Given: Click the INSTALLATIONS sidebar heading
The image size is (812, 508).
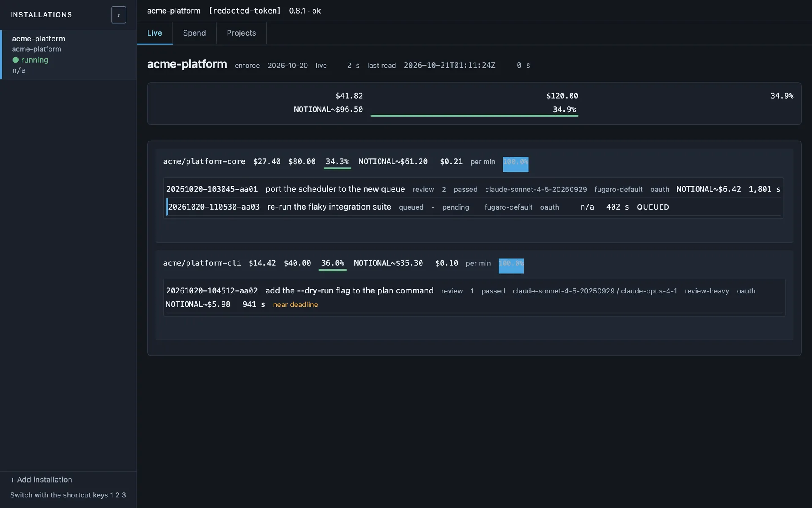Looking at the screenshot, I should point(41,15).
